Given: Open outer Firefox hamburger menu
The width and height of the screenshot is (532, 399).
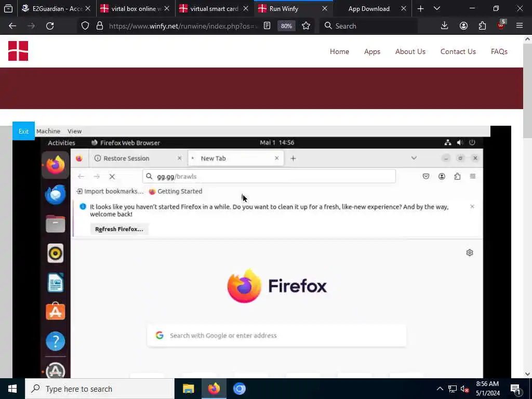Looking at the screenshot, I should [519, 26].
